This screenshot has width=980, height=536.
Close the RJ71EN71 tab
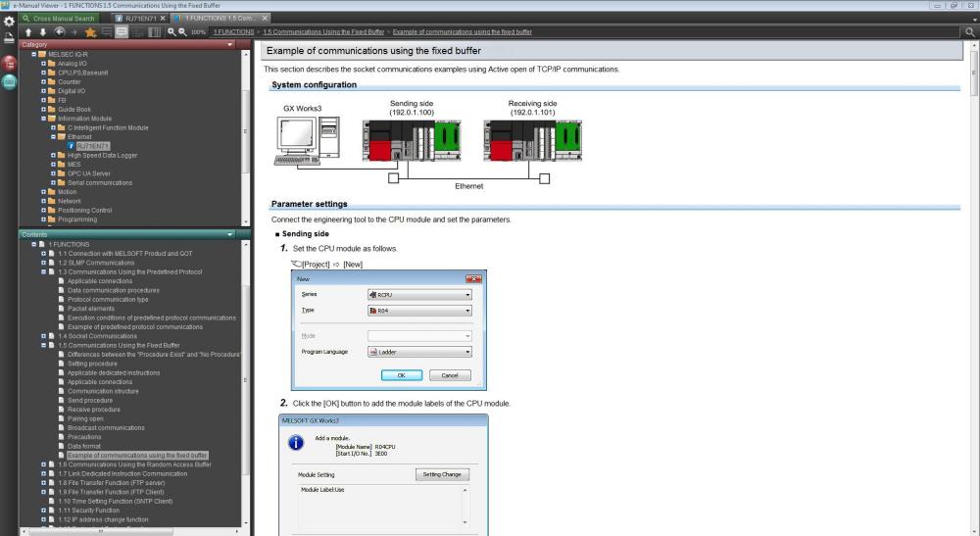tap(163, 19)
